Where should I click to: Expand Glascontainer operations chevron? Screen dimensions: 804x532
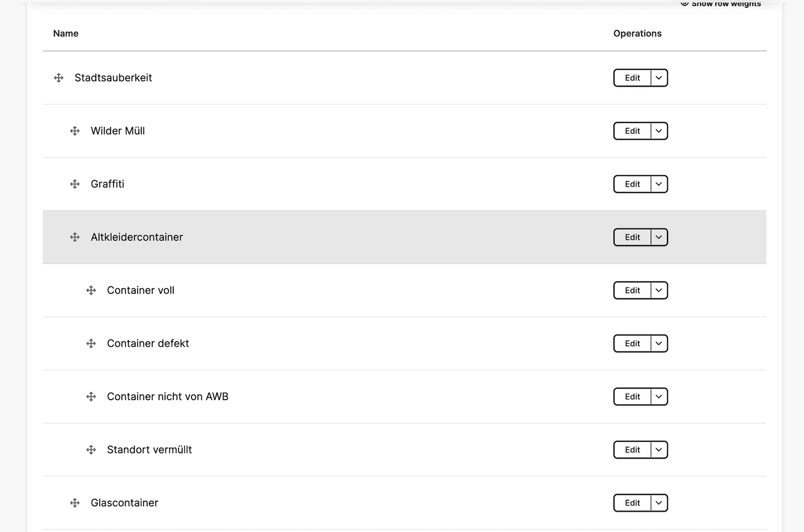659,503
